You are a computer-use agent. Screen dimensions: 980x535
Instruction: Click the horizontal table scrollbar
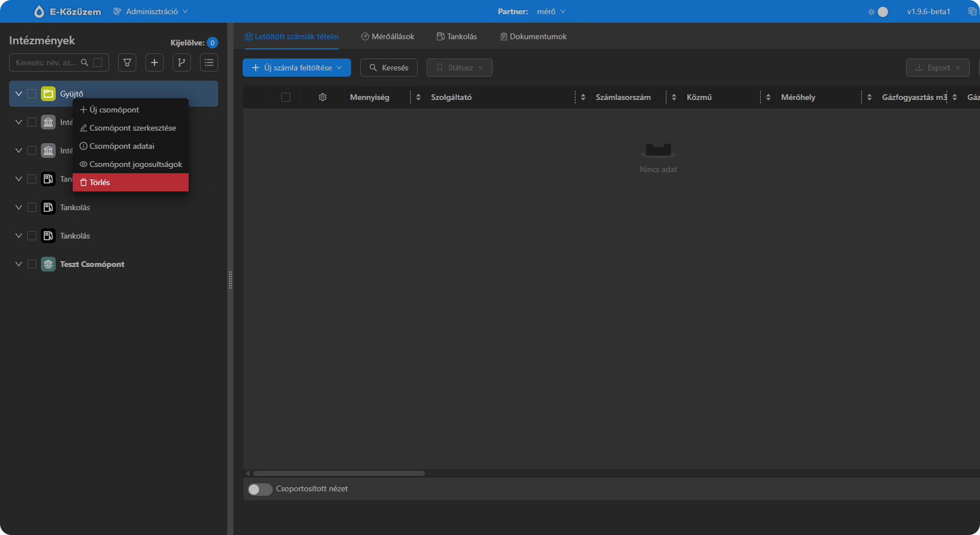click(339, 473)
